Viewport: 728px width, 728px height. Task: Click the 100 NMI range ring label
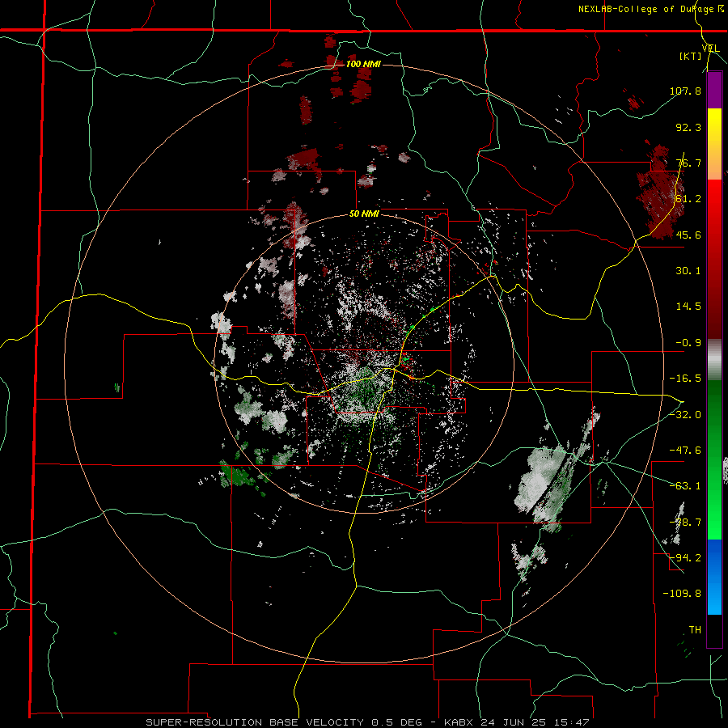(x=363, y=64)
